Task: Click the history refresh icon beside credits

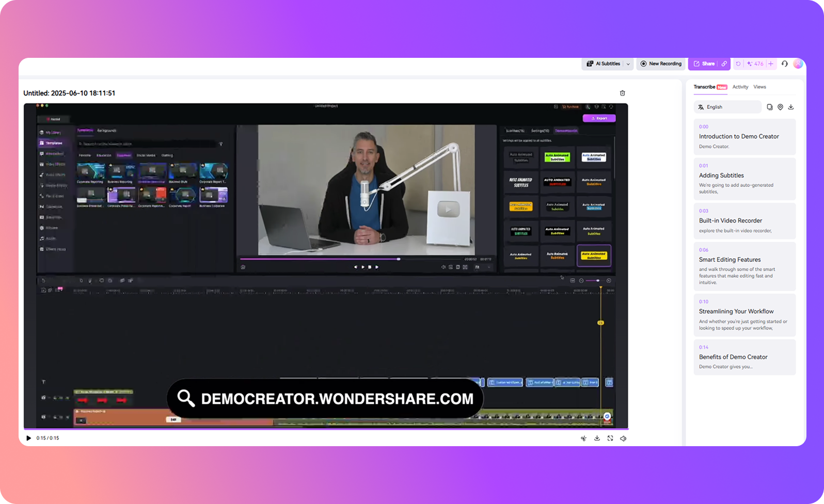Action: [x=738, y=64]
